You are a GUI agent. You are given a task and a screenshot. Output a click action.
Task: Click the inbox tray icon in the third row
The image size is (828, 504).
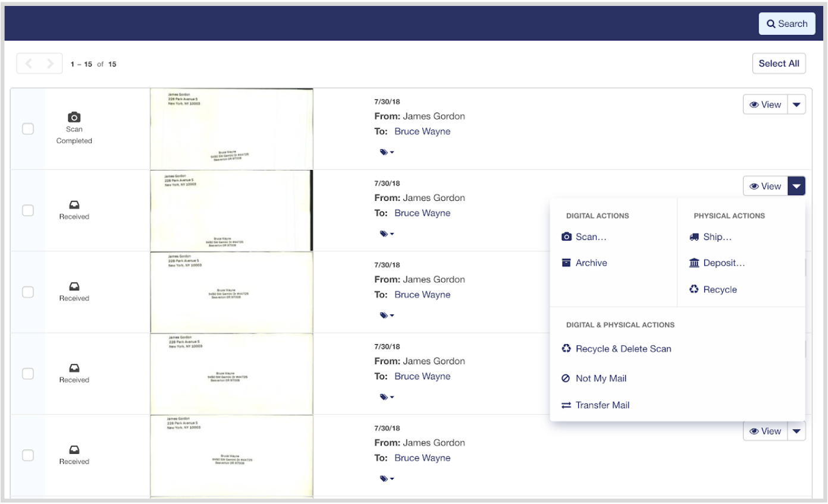pos(74,285)
